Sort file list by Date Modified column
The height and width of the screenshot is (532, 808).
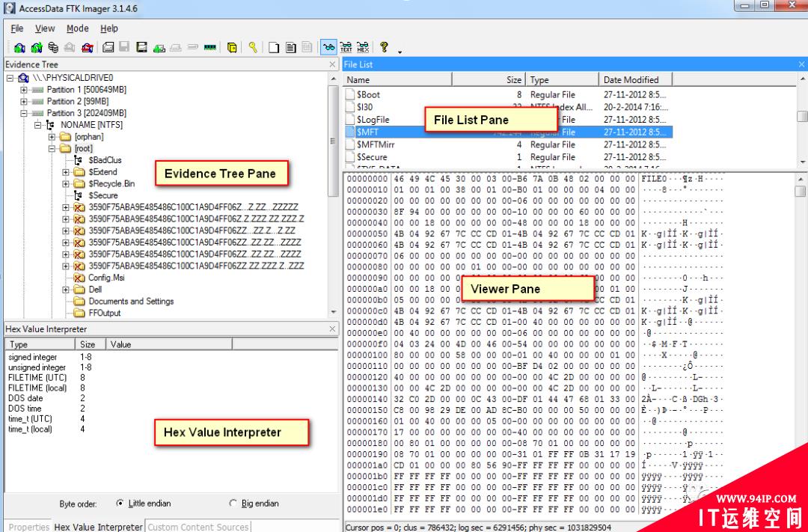click(635, 80)
